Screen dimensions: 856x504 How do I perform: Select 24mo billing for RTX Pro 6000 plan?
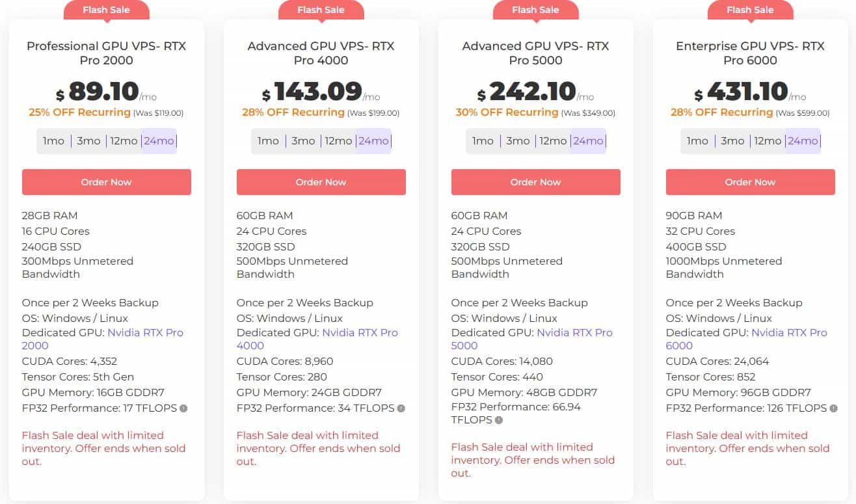(x=803, y=141)
